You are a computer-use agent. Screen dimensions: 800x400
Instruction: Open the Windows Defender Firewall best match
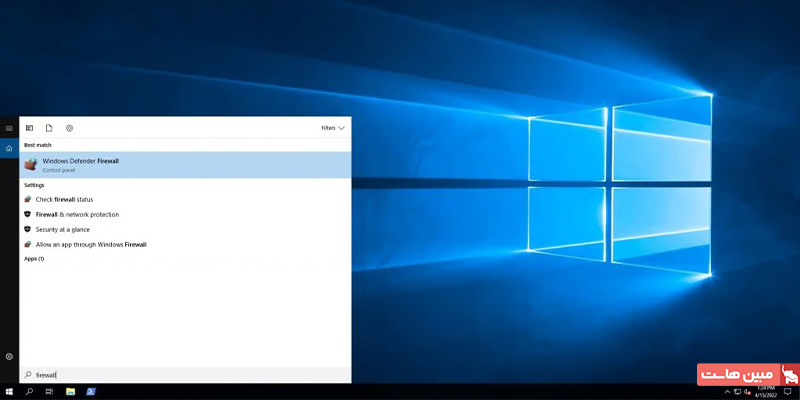(x=185, y=165)
